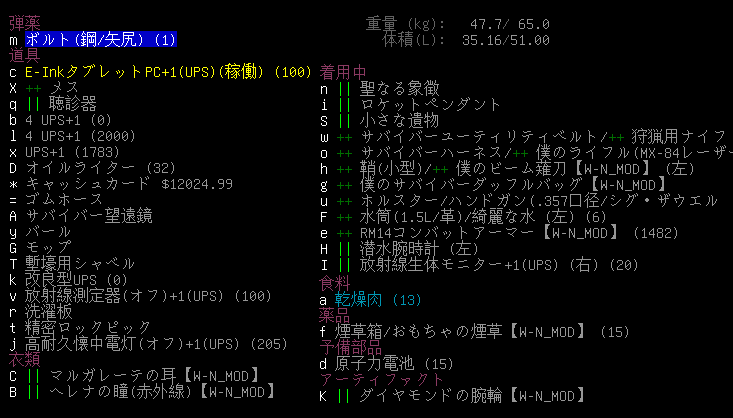Viewport: 733px width, 418px height.
Task: Click the 弾薬 category header
Action: pyautogui.click(x=25, y=24)
